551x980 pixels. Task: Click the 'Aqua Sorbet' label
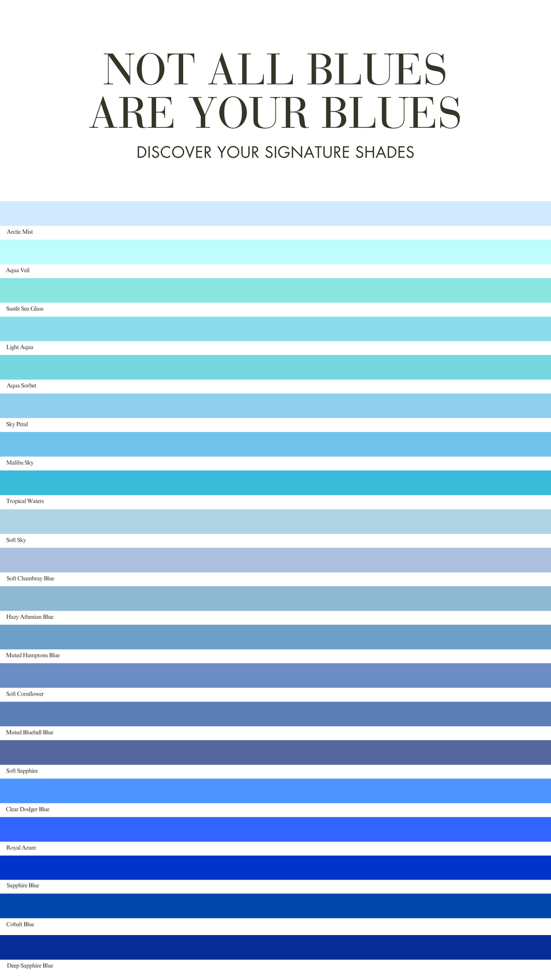(x=22, y=386)
